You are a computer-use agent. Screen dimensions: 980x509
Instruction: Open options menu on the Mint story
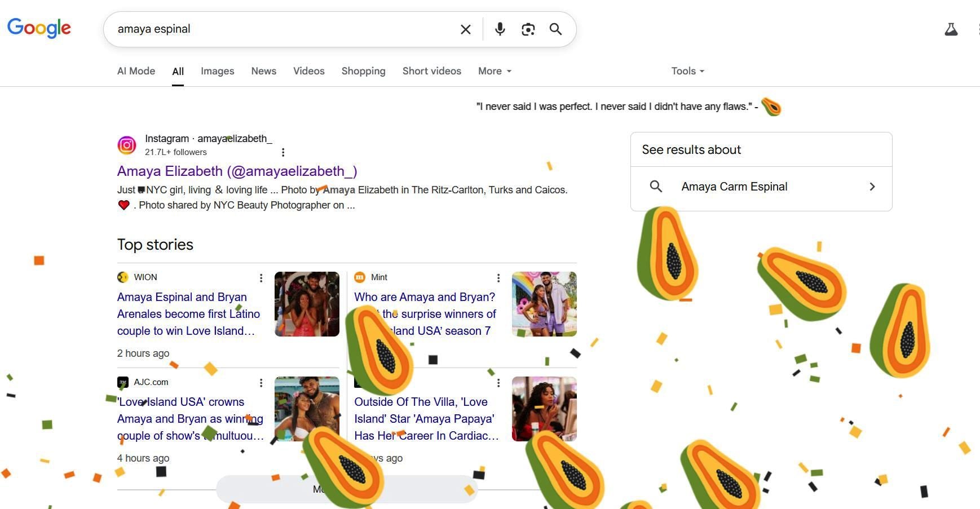click(x=498, y=278)
